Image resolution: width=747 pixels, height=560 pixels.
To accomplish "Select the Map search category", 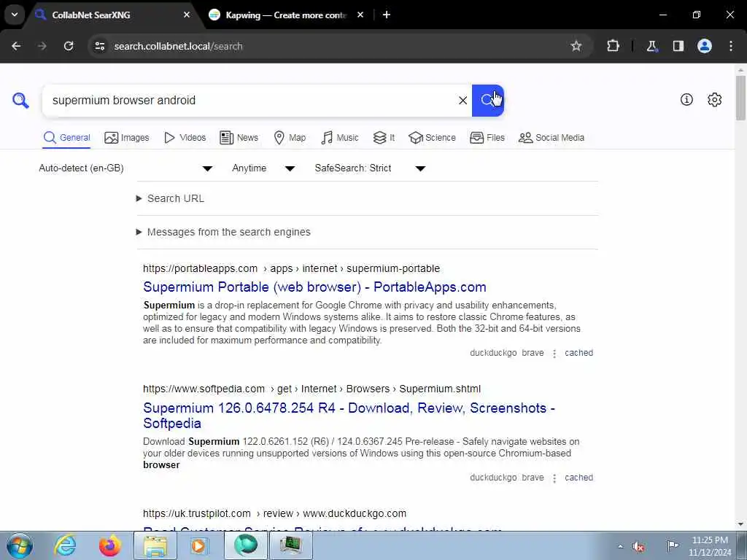I will point(290,138).
